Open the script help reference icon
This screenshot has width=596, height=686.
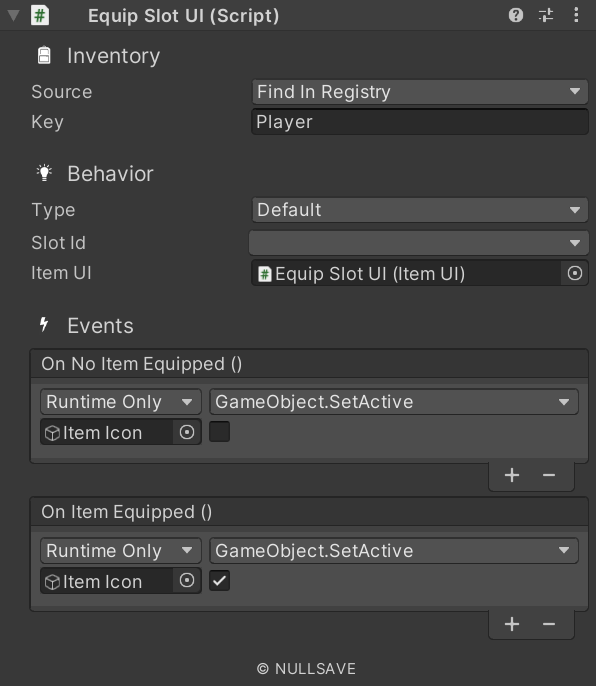515,15
